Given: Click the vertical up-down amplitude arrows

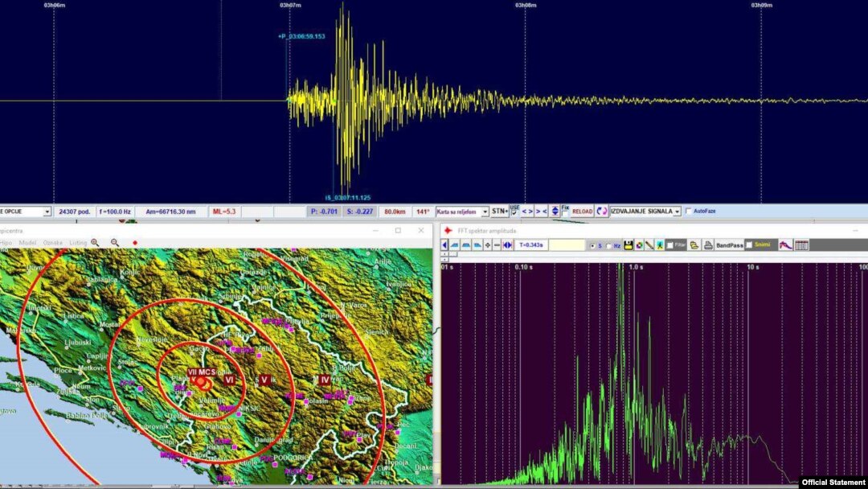Looking at the screenshot, I should [555, 211].
